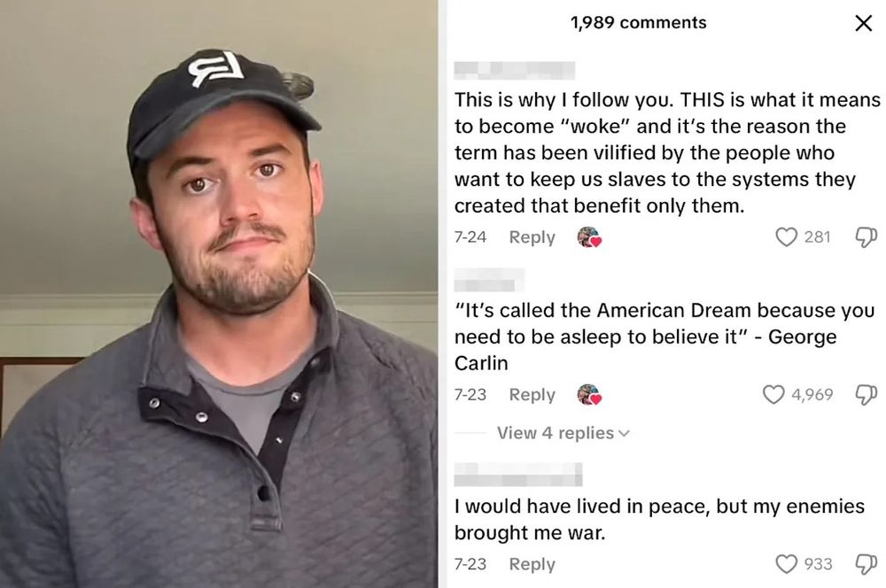Open blurred username of third commenter
886x588 pixels.
pos(518,474)
